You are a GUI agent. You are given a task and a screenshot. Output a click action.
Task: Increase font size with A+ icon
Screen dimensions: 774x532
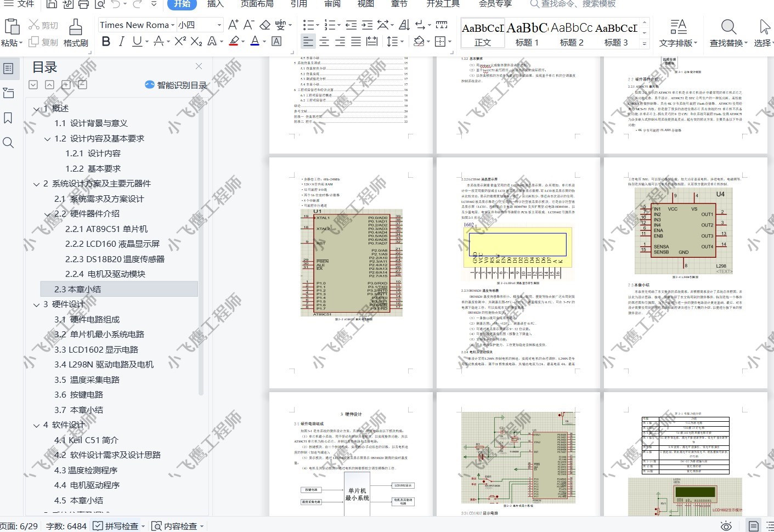pos(233,25)
